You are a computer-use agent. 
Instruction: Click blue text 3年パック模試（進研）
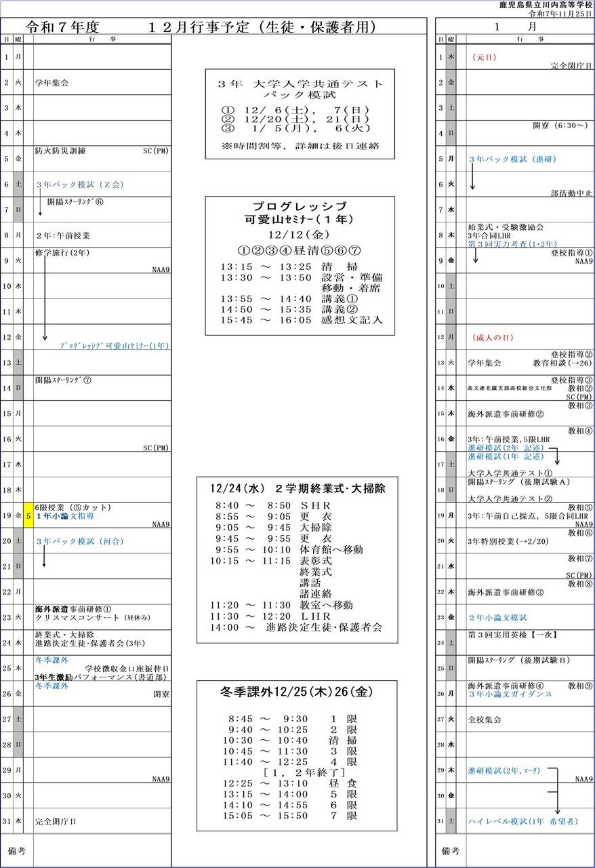tap(512, 159)
